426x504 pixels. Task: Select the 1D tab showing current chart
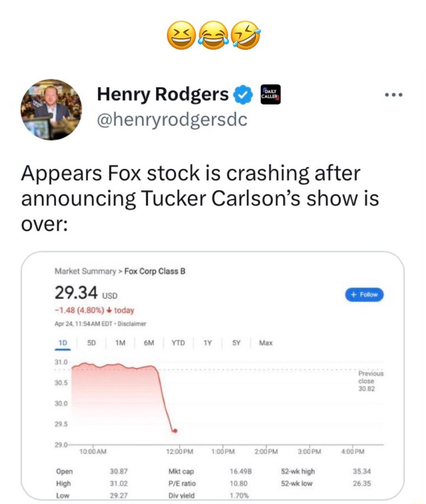pos(64,343)
